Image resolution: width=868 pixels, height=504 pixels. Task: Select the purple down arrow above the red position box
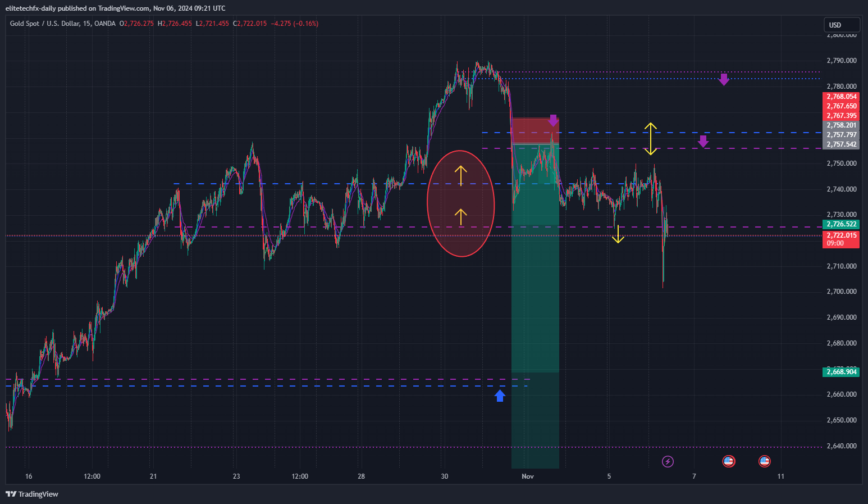tap(554, 120)
